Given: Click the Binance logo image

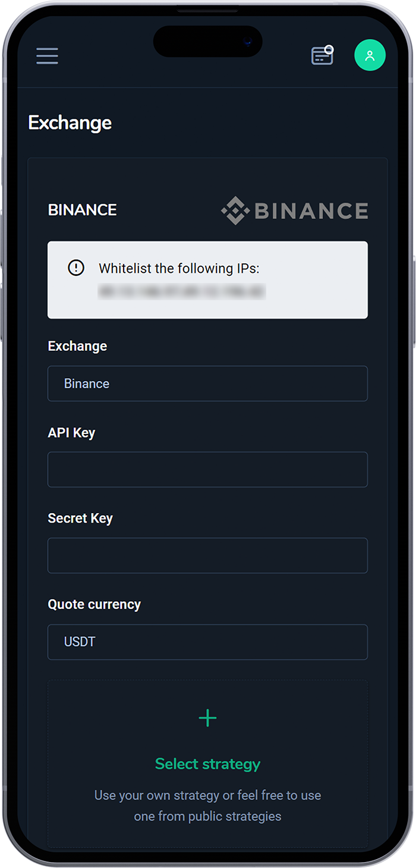Looking at the screenshot, I should 295,210.
